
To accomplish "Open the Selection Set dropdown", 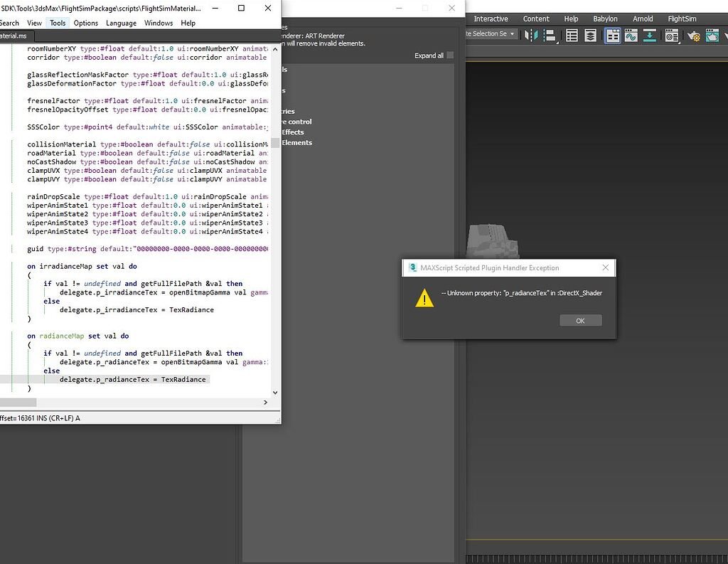I will tap(511, 33).
